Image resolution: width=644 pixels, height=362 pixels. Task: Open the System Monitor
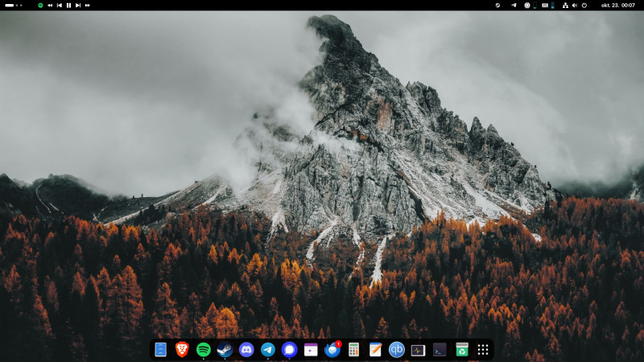coord(418,350)
